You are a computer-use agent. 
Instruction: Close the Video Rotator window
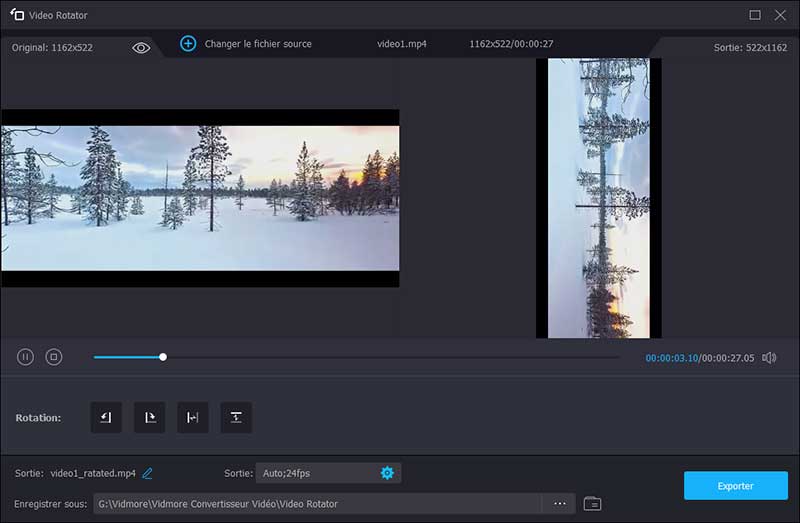[780, 15]
